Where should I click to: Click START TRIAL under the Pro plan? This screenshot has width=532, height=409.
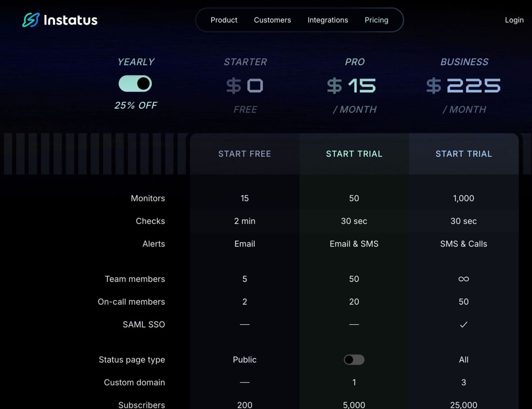[354, 154]
